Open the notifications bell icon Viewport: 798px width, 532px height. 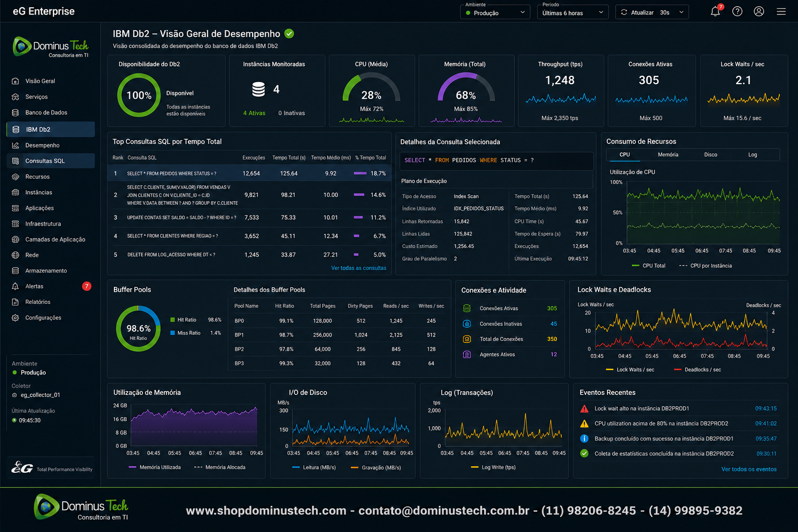click(715, 11)
